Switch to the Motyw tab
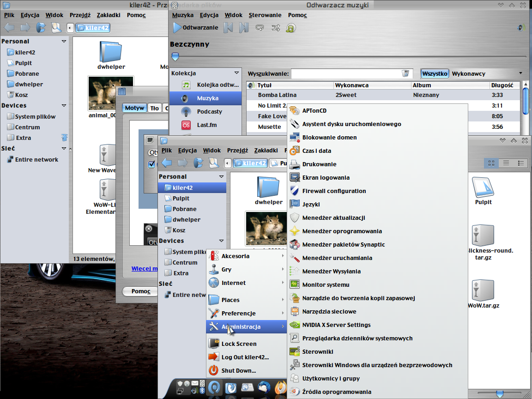 click(x=134, y=108)
